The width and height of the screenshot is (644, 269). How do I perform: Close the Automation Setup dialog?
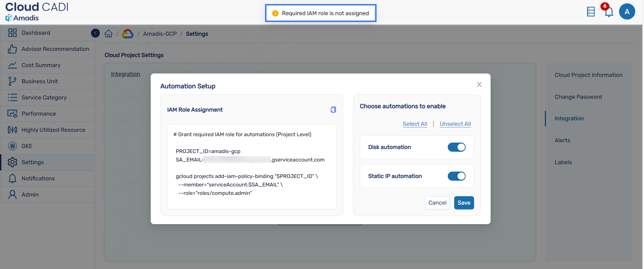click(479, 85)
